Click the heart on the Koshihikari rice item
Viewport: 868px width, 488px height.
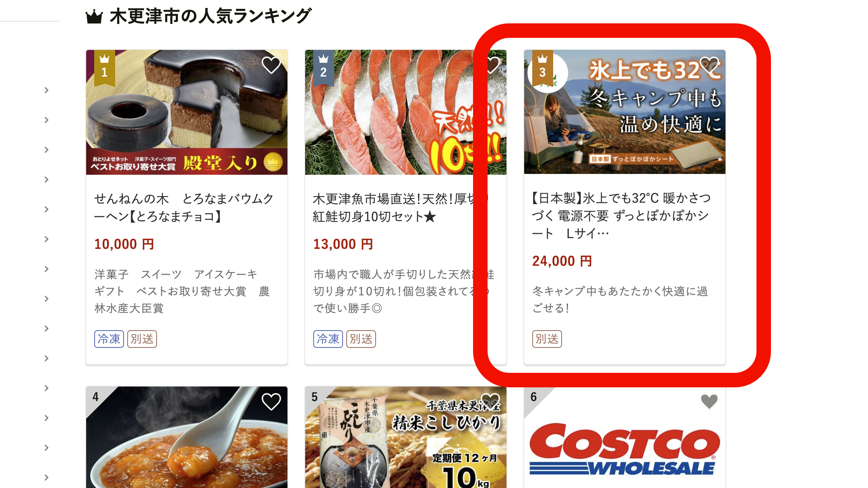coord(490,401)
